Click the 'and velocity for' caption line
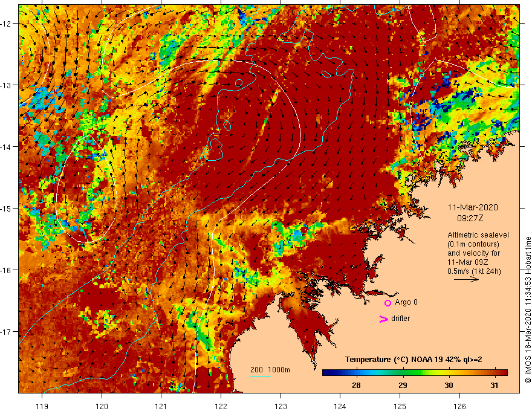Screen dimensions: 532x411 point(473,253)
